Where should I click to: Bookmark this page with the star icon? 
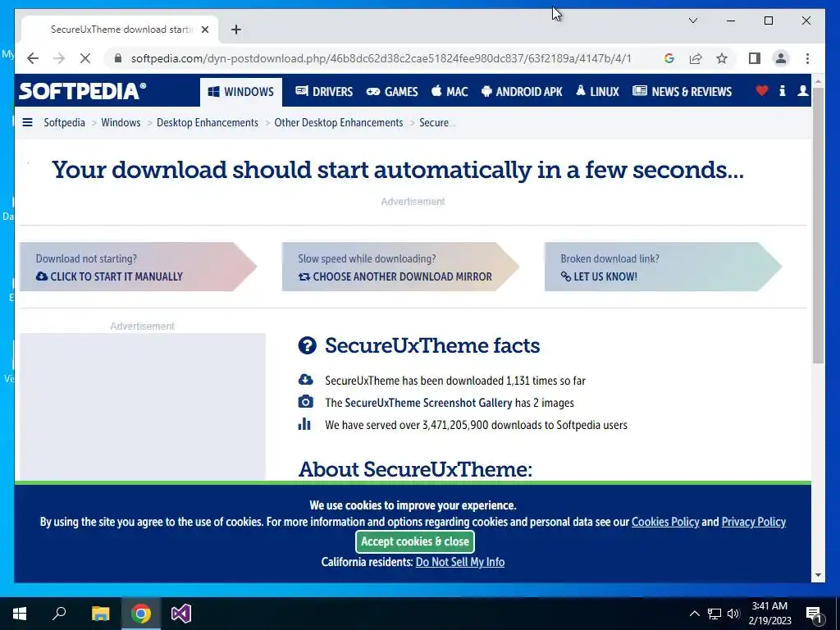pyautogui.click(x=722, y=58)
